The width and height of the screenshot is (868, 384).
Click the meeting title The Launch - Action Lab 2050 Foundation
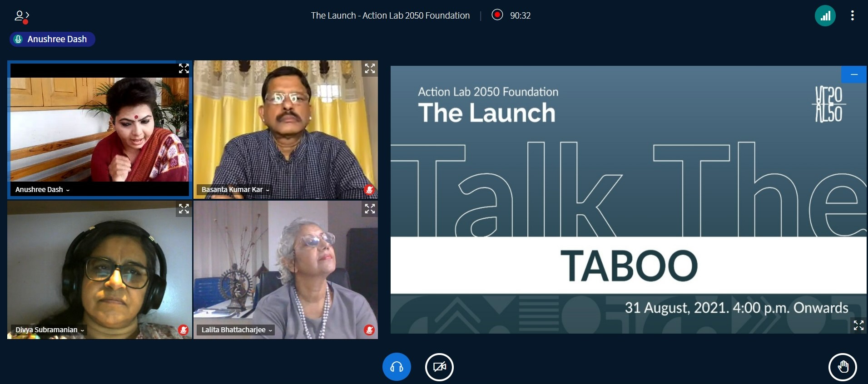(x=390, y=15)
